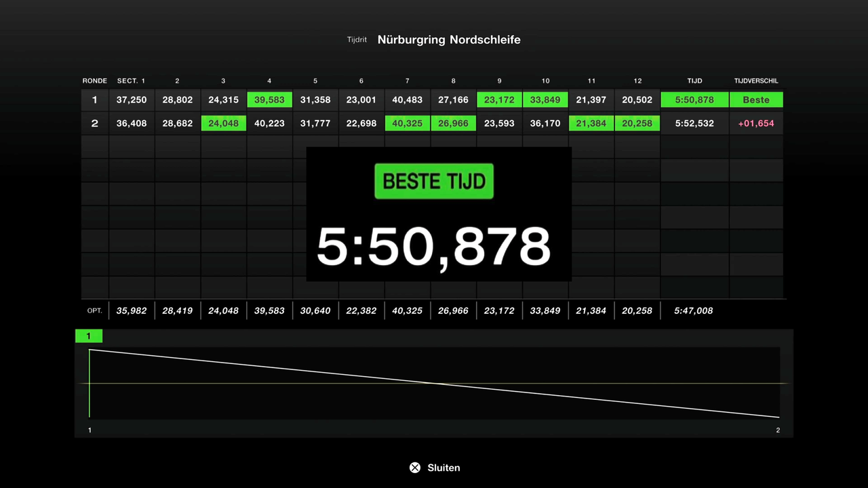Image resolution: width=868 pixels, height=488 pixels.
Task: Click the green 39,583 cell in lap 1
Action: [269, 100]
